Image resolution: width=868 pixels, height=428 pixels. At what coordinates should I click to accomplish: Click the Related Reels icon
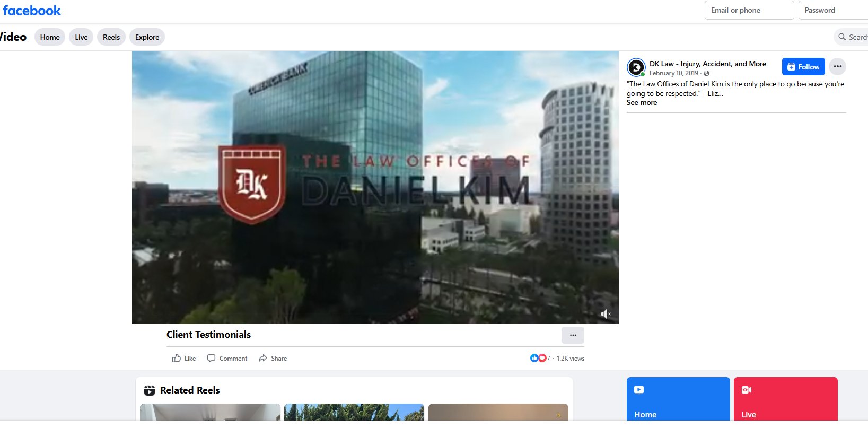click(x=150, y=390)
